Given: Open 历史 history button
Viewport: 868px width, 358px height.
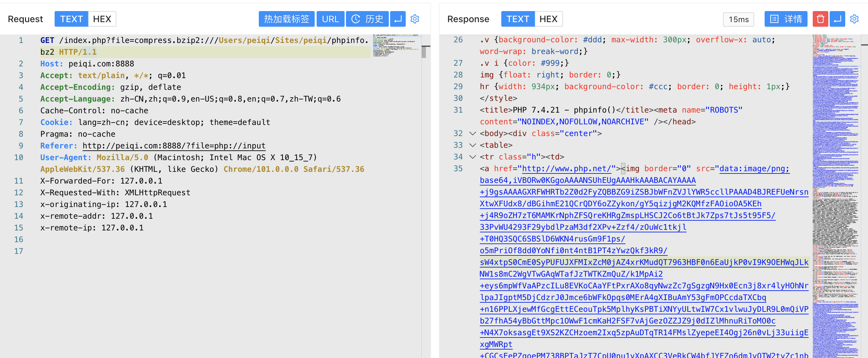Looking at the screenshot, I should coord(367,19).
